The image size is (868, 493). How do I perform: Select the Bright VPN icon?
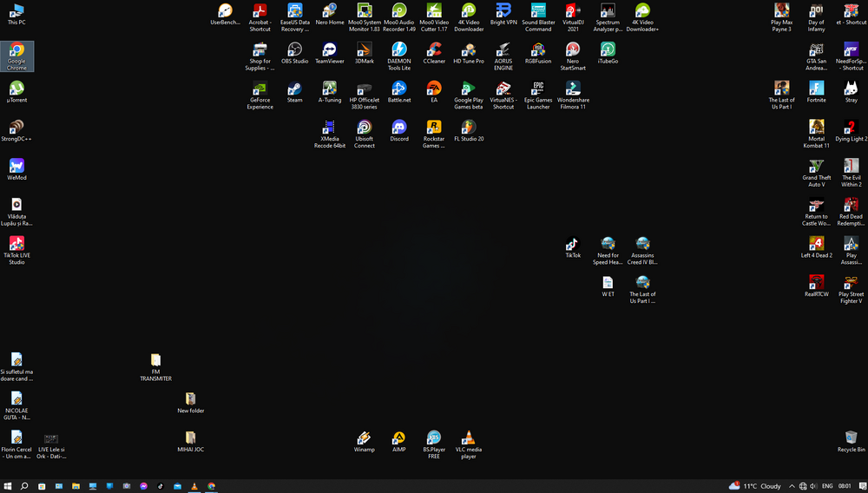click(503, 15)
